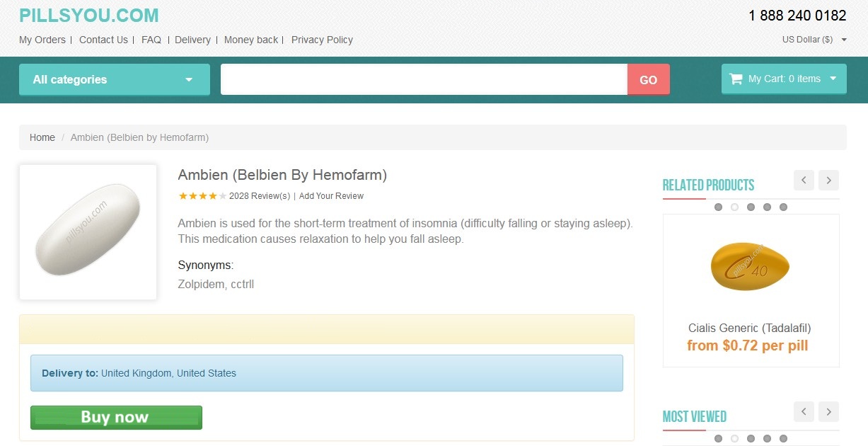Screen dimensions: 868x446
Task: Select first Most Viewed carousel dot
Action: point(718,439)
